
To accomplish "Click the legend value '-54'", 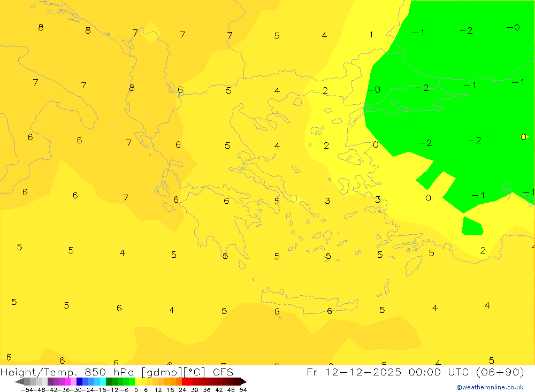I will [26, 390].
